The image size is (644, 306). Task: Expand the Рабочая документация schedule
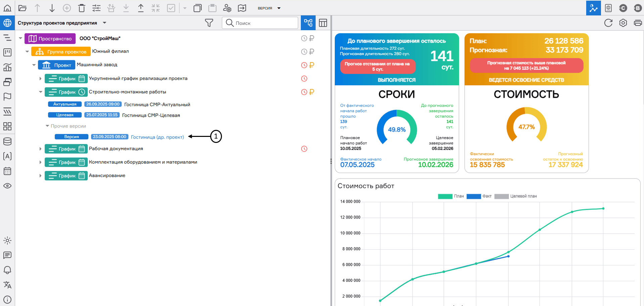click(40, 149)
